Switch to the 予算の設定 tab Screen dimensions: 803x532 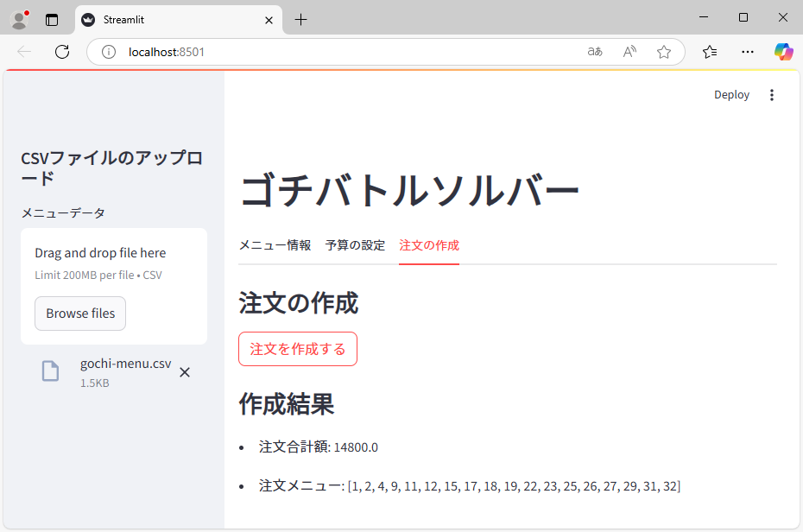(x=355, y=245)
